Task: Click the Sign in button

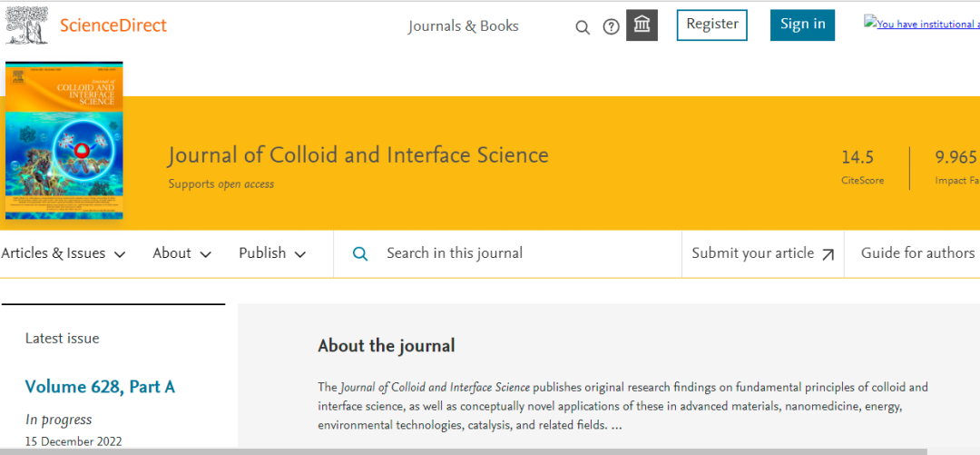Action: pos(802,25)
